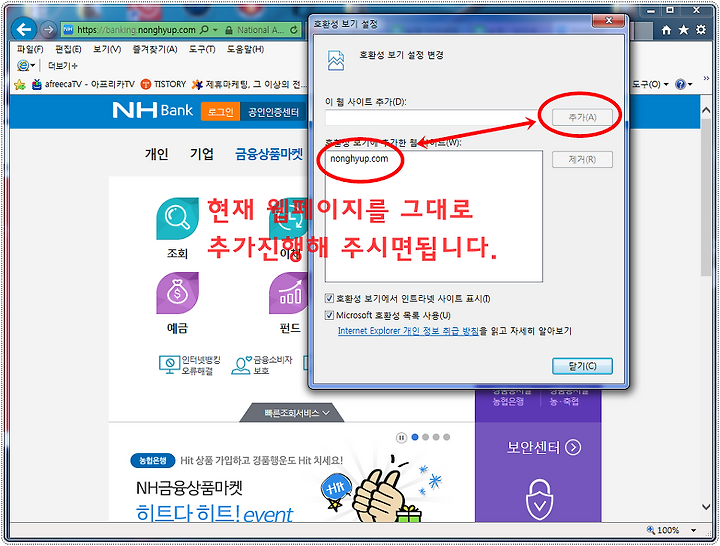This screenshot has width=720, height=546.
Task: Select nonghyup.com in the list
Action: [359, 158]
